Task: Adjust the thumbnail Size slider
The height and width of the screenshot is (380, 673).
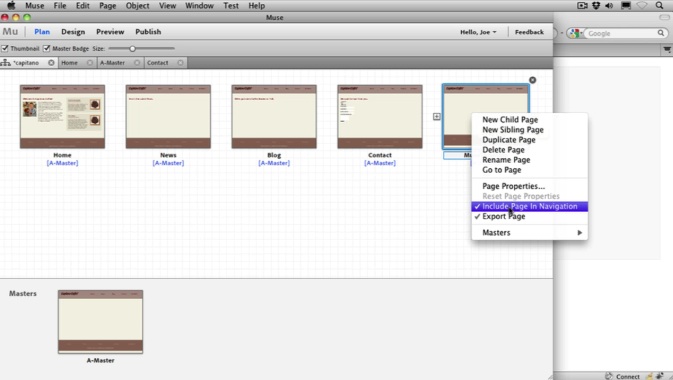Action: [x=133, y=49]
